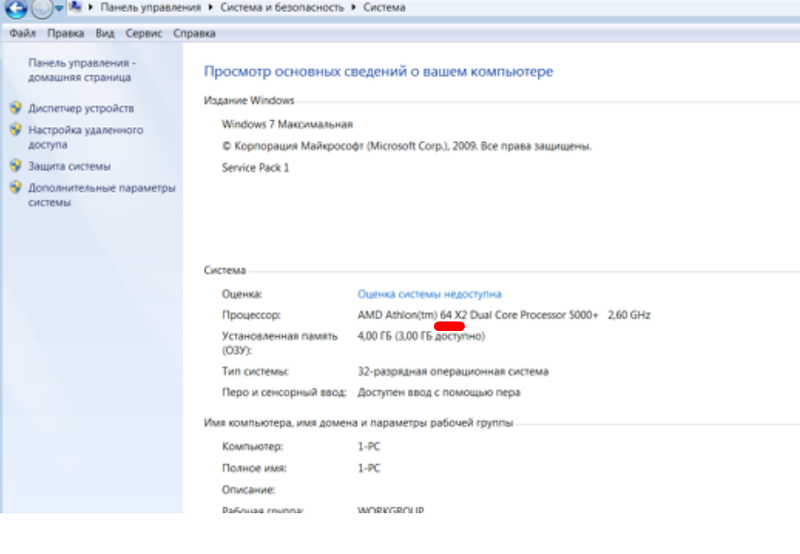Click the 1-PC value beside Полное имя
Image resolution: width=800 pixels, height=554 pixels.
[x=369, y=468]
